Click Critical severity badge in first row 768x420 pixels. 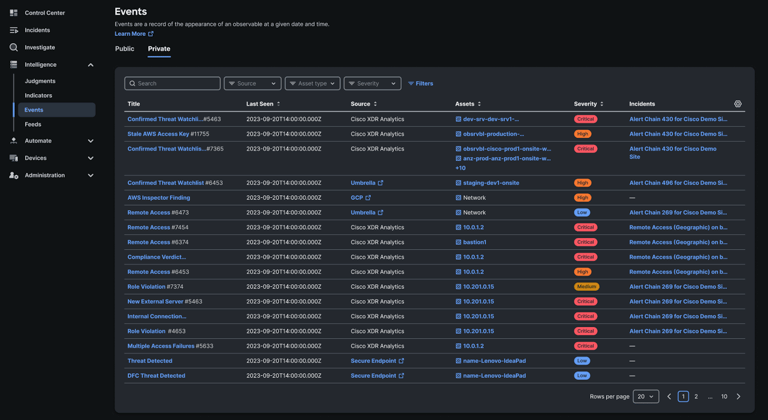pyautogui.click(x=585, y=119)
